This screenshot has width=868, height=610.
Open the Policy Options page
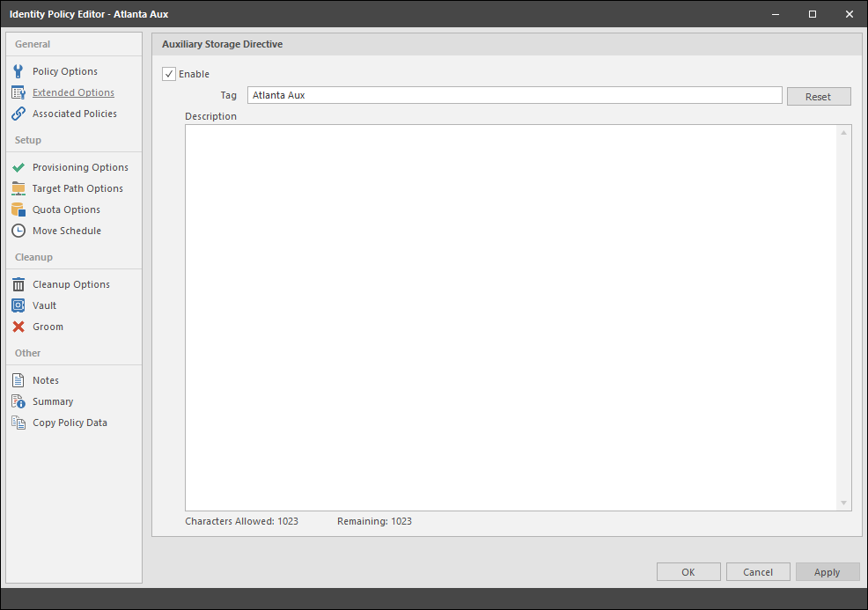pyautogui.click(x=65, y=71)
